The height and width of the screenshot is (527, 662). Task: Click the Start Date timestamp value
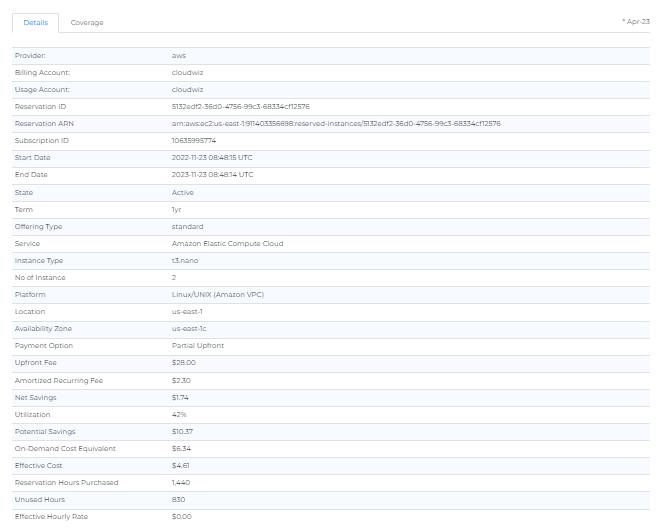coord(212,158)
